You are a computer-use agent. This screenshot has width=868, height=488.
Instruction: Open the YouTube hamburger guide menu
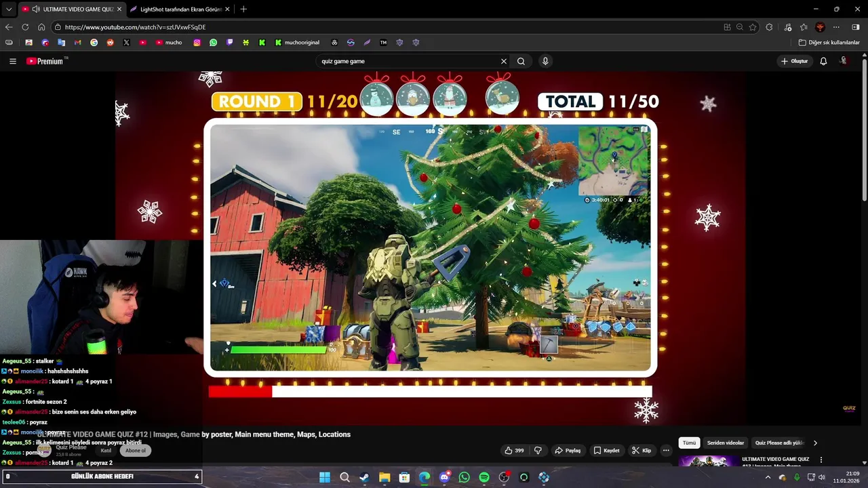coord(13,61)
